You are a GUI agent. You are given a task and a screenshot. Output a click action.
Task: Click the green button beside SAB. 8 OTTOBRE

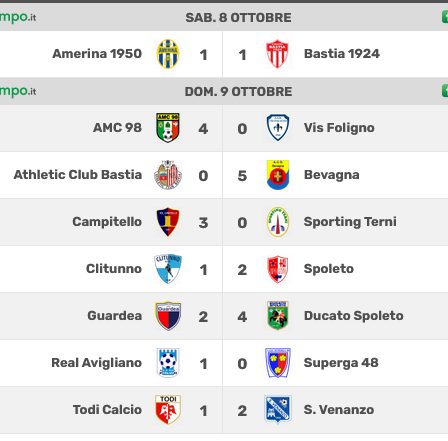tap(445, 17)
